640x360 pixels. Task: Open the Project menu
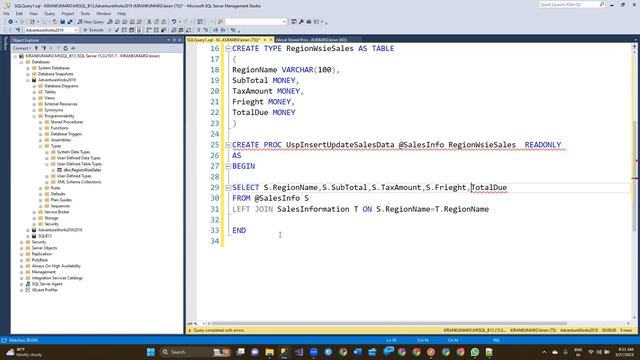point(68,13)
